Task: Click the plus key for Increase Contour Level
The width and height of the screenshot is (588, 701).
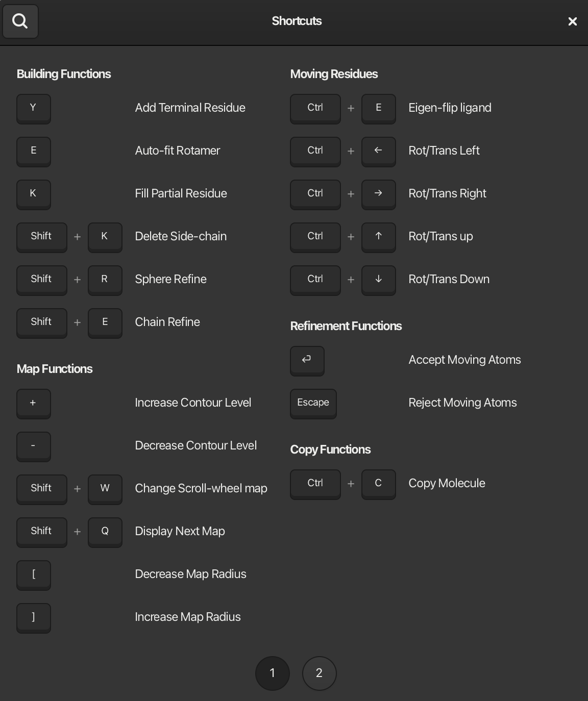Action: 34,403
